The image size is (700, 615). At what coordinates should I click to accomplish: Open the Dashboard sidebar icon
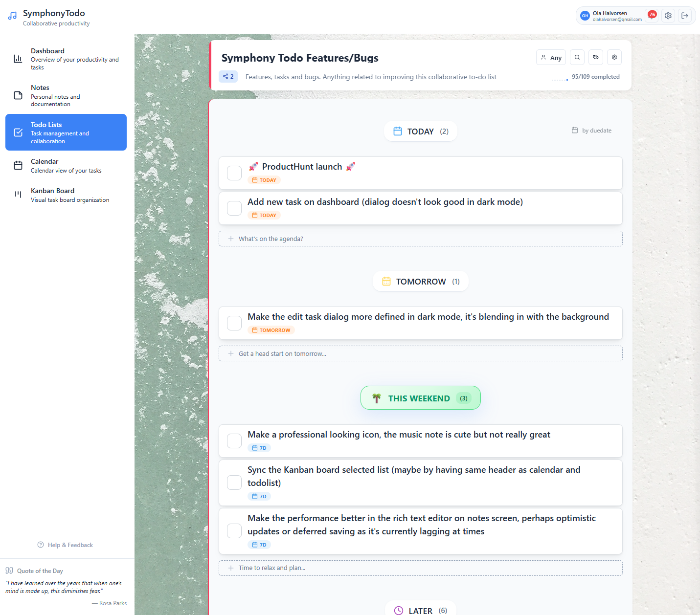click(19, 59)
